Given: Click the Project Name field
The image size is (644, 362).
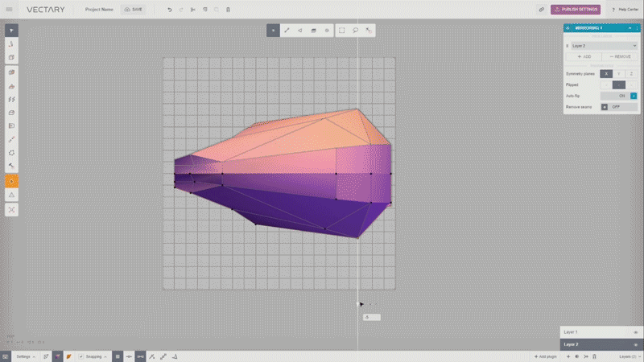Looking at the screenshot, I should pos(99,10).
